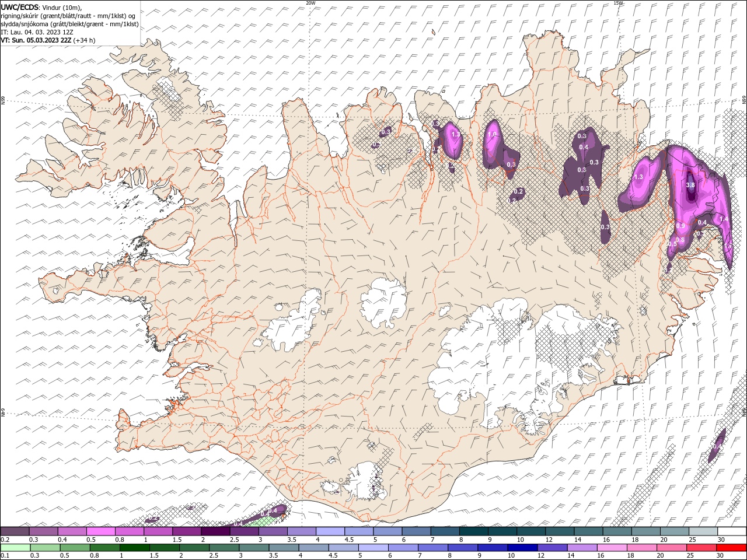This screenshot has width=747, height=560.
Task: Select the medium green rain swatch at 0.5
Action: click(75, 548)
